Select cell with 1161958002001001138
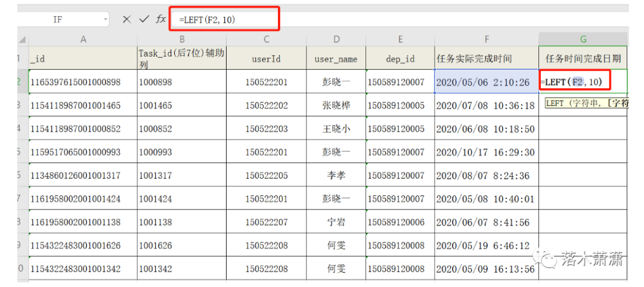Viewport: 644px width, 287px height. (x=83, y=222)
